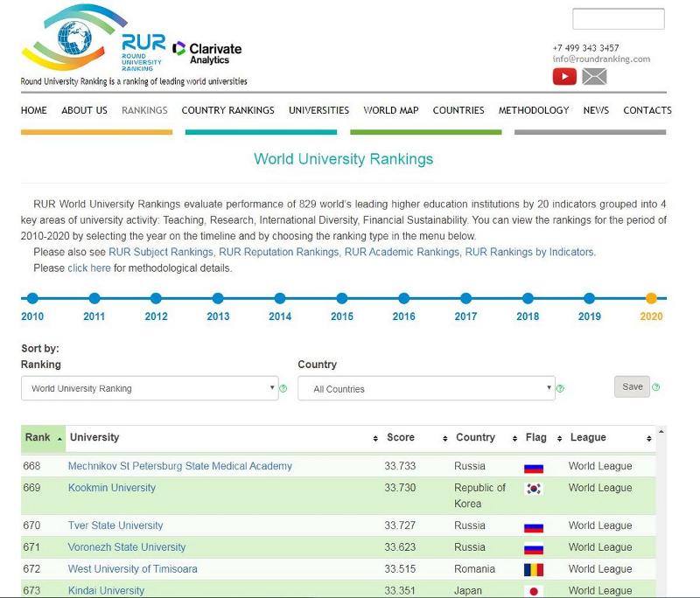This screenshot has height=598, width=700.
Task: Click the search input field
Action: 618,19
